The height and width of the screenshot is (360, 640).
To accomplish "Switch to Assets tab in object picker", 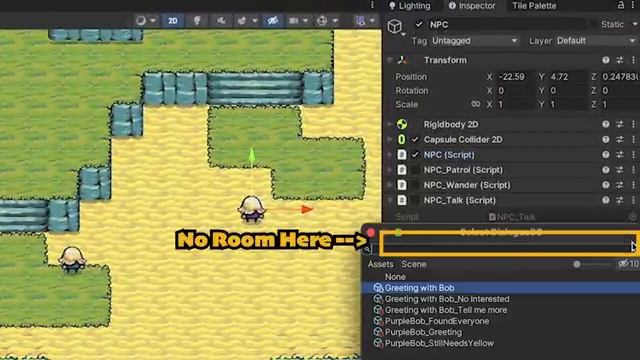I will tap(380, 264).
